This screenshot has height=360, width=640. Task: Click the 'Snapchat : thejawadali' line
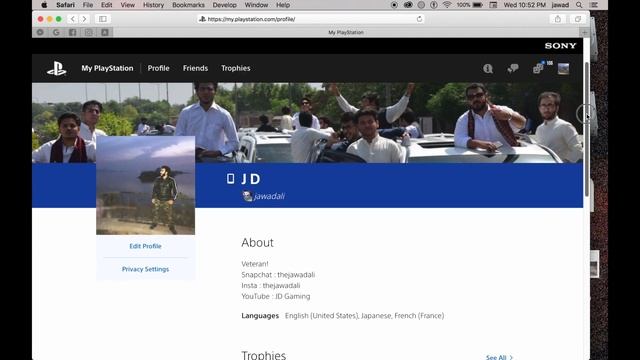(278, 275)
